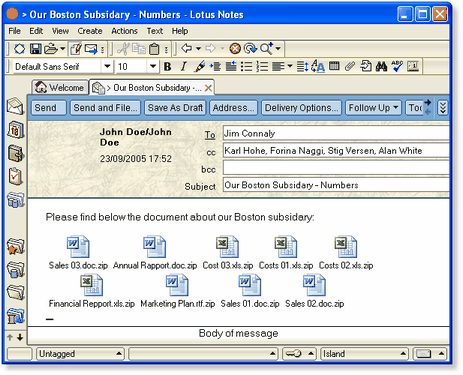
Task: Open the Actions menu
Action: coord(124,31)
